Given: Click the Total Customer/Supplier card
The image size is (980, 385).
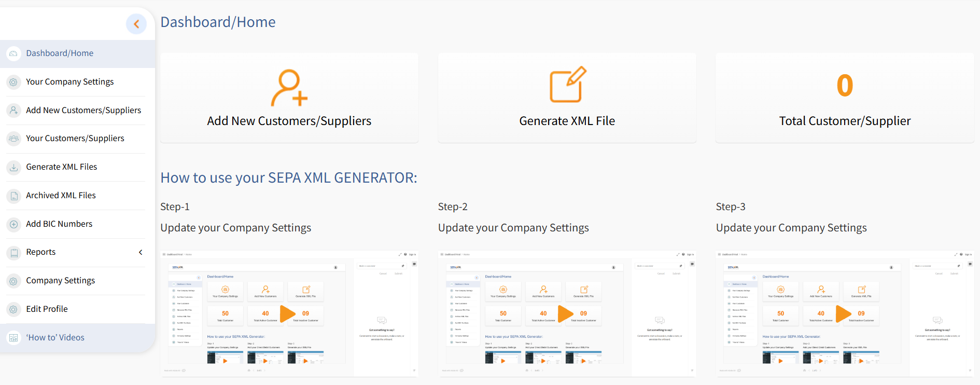Looking at the screenshot, I should pyautogui.click(x=844, y=99).
